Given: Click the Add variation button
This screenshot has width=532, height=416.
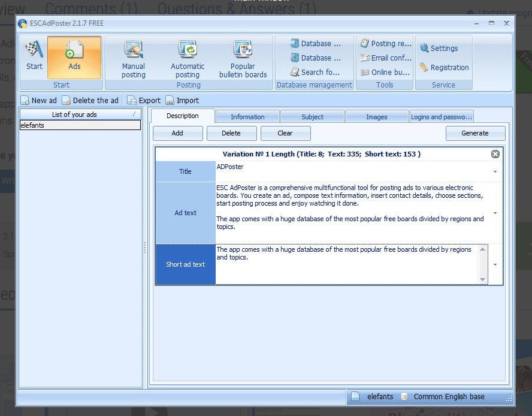Looking at the screenshot, I should 177,133.
